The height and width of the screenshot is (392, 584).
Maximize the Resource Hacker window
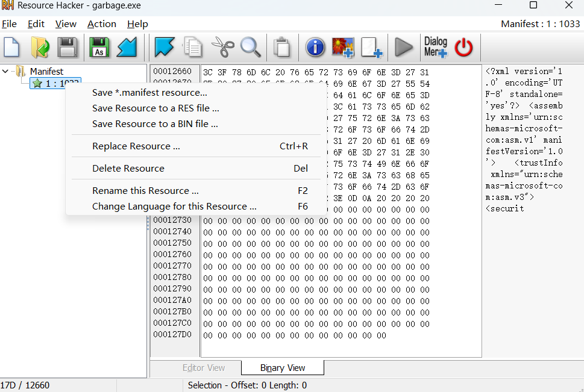pos(533,5)
